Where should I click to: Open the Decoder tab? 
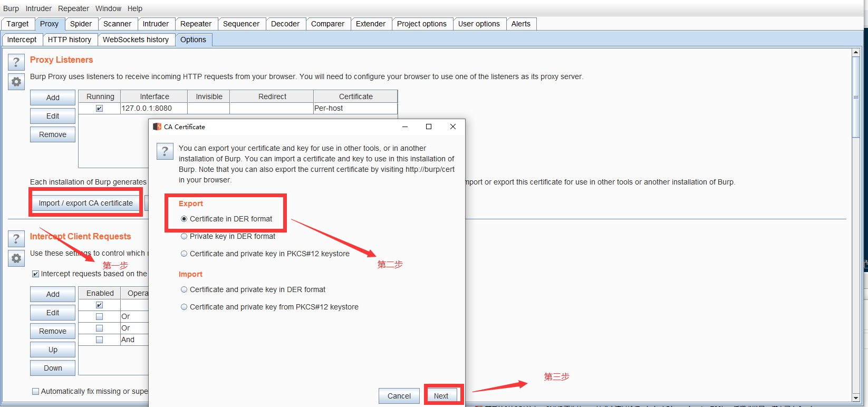click(285, 24)
